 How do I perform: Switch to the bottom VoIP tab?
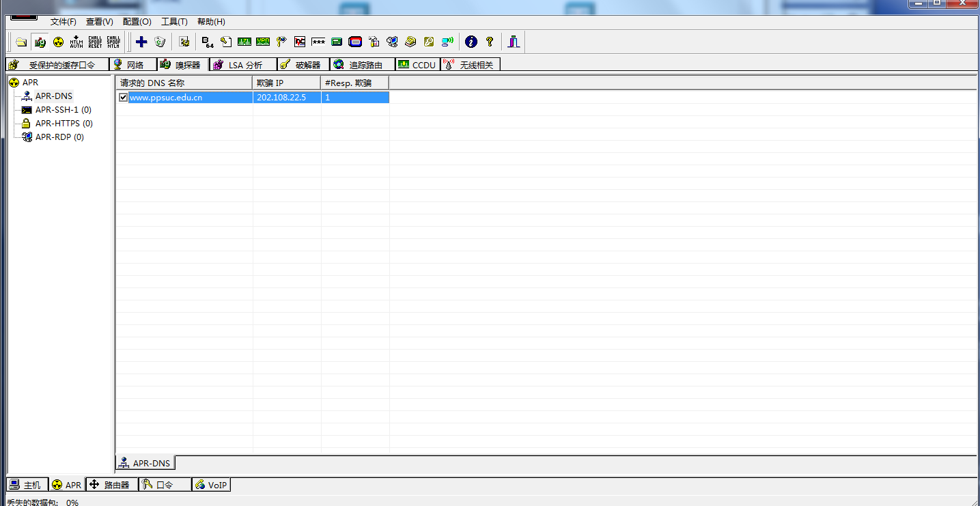point(212,485)
